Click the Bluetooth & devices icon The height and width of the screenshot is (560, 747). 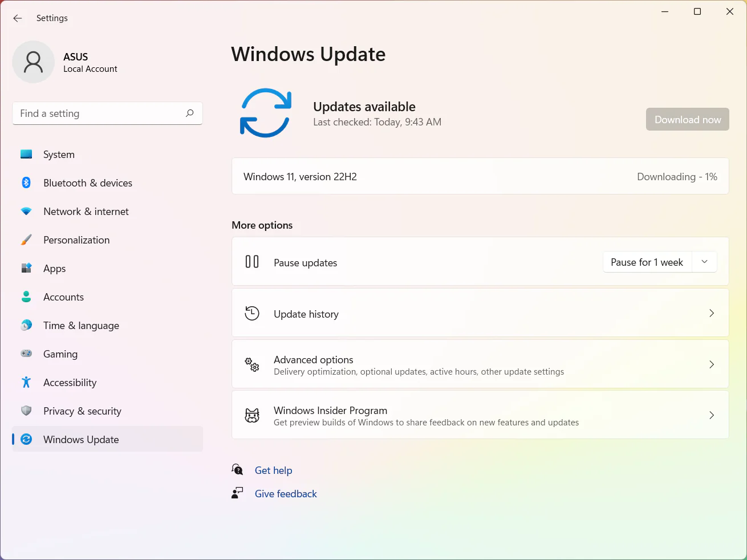(26, 182)
